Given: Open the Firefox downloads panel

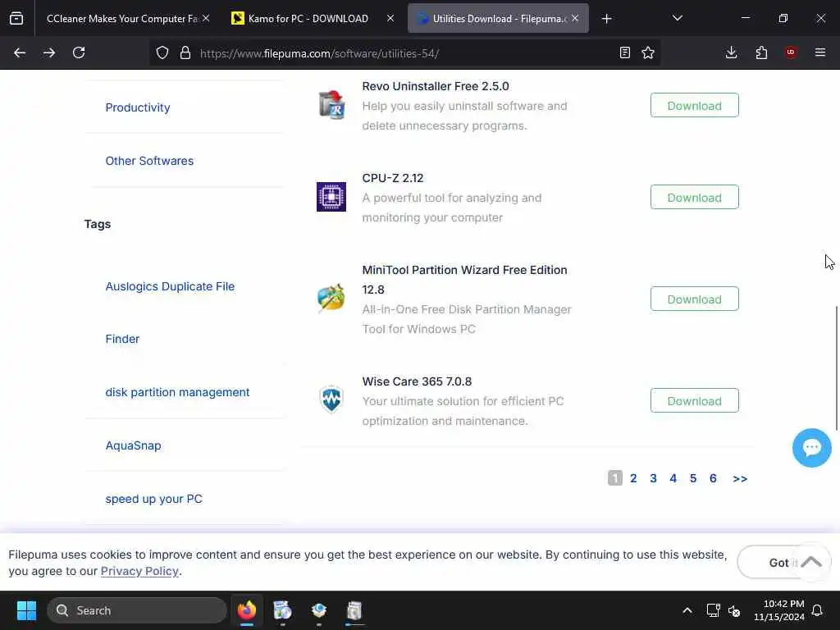Looking at the screenshot, I should (x=731, y=52).
